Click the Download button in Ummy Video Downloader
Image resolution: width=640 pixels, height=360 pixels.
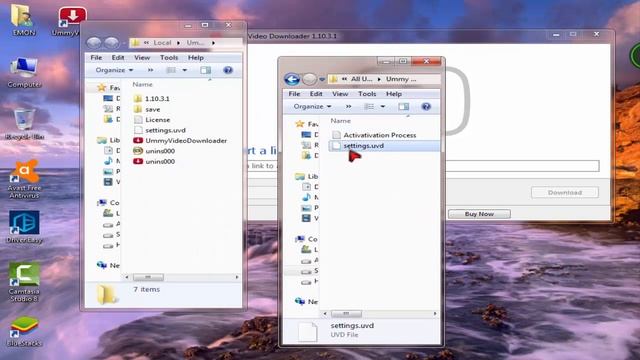[565, 192]
